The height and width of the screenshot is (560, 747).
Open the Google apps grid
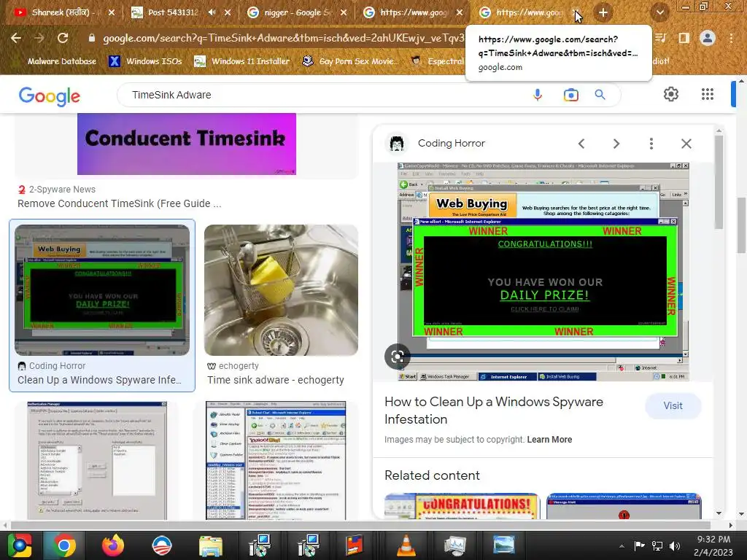(708, 94)
